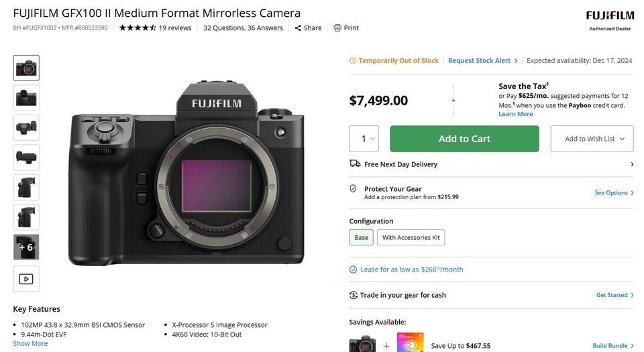Open 32 Questions, 36 Answers
Screen dimensions: 644x352
243,28
